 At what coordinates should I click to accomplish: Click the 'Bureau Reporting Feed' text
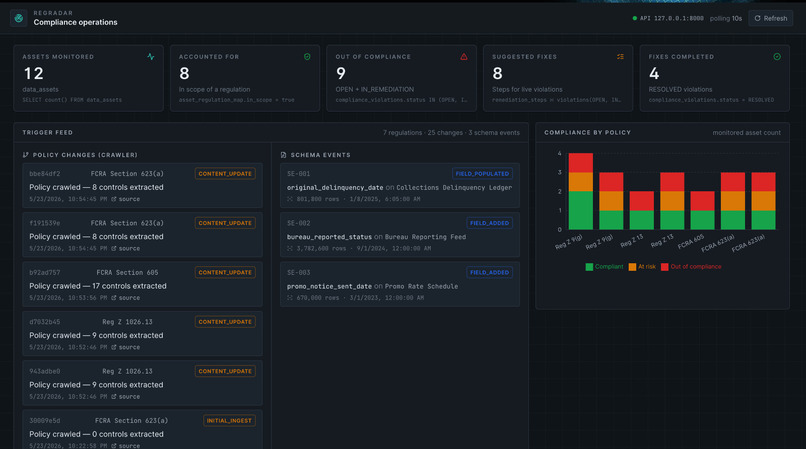pos(426,237)
